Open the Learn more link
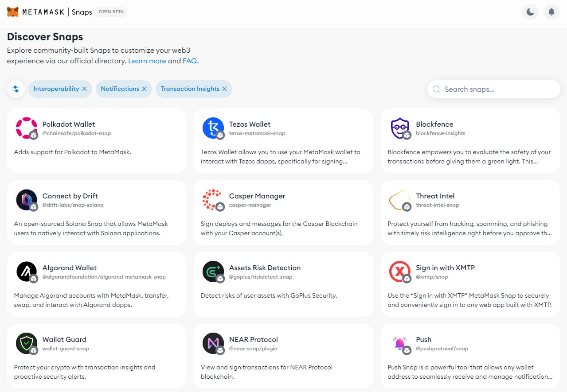The width and height of the screenshot is (567, 392). click(x=147, y=61)
